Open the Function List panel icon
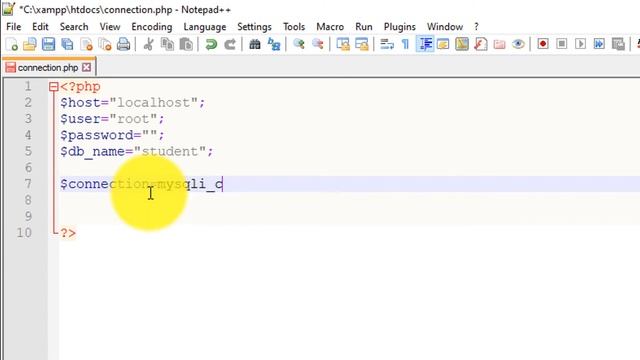Screen dimensions: 640x360 [480, 44]
